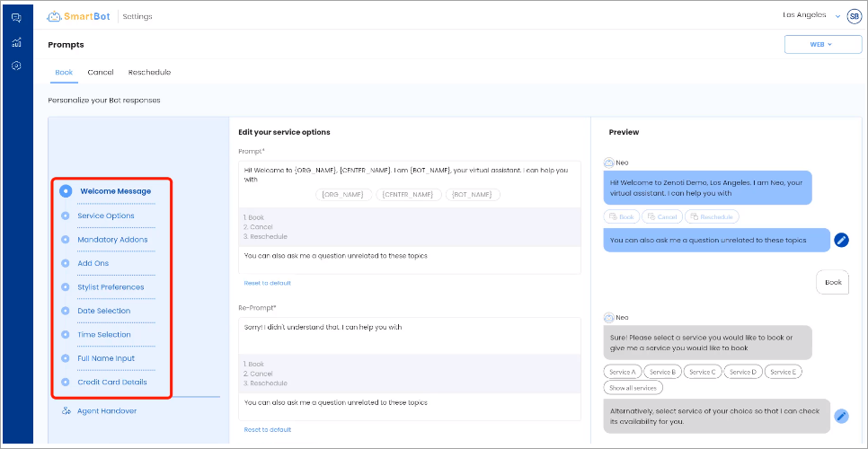Open the WEB channel dropdown
The image size is (868, 449).
(x=822, y=44)
